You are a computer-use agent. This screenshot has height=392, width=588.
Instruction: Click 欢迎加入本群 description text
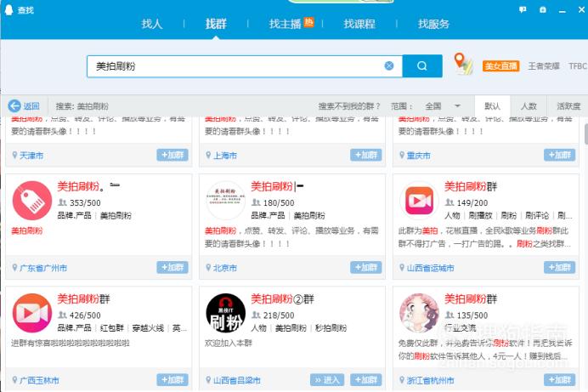click(229, 343)
